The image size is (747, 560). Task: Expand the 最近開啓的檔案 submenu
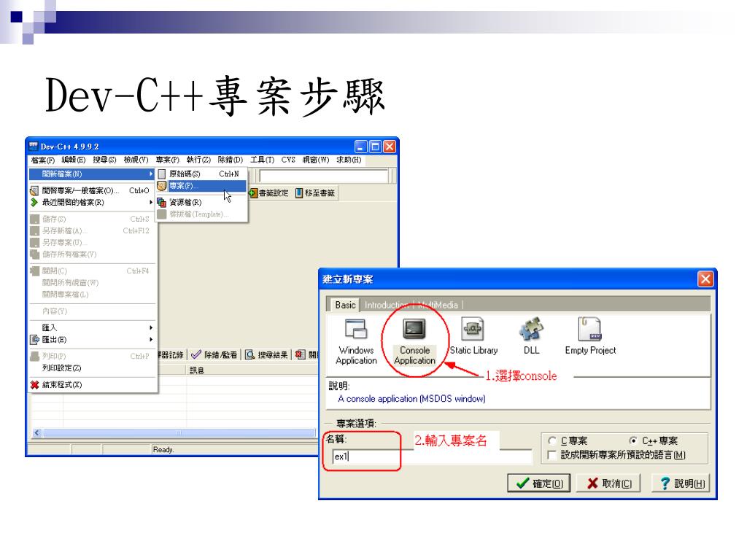point(91,203)
